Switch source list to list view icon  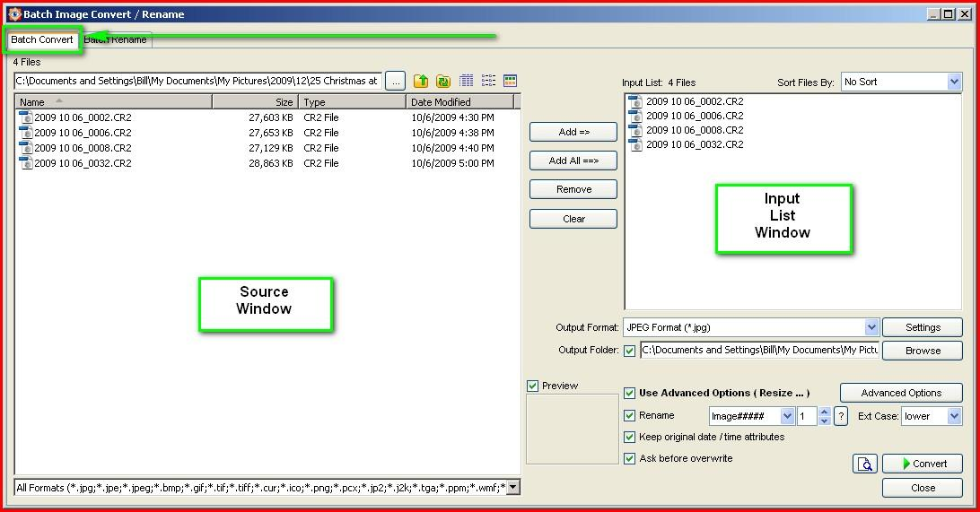[x=488, y=81]
